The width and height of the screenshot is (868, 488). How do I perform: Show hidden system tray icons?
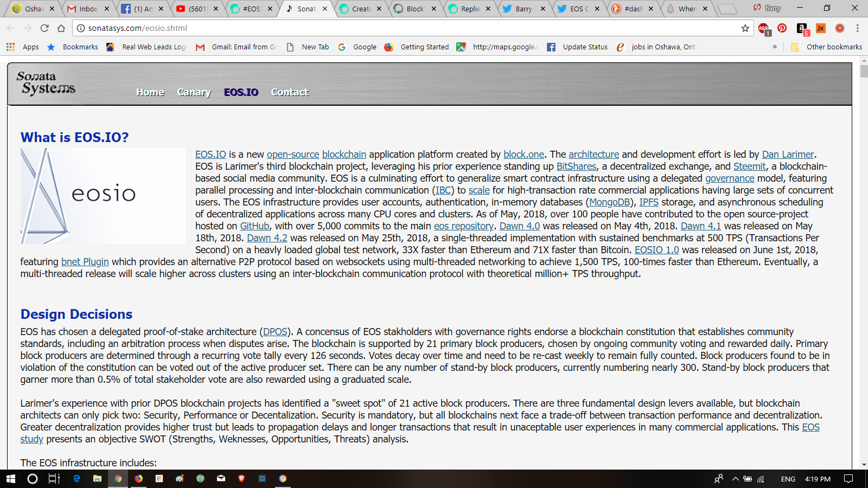point(736,479)
